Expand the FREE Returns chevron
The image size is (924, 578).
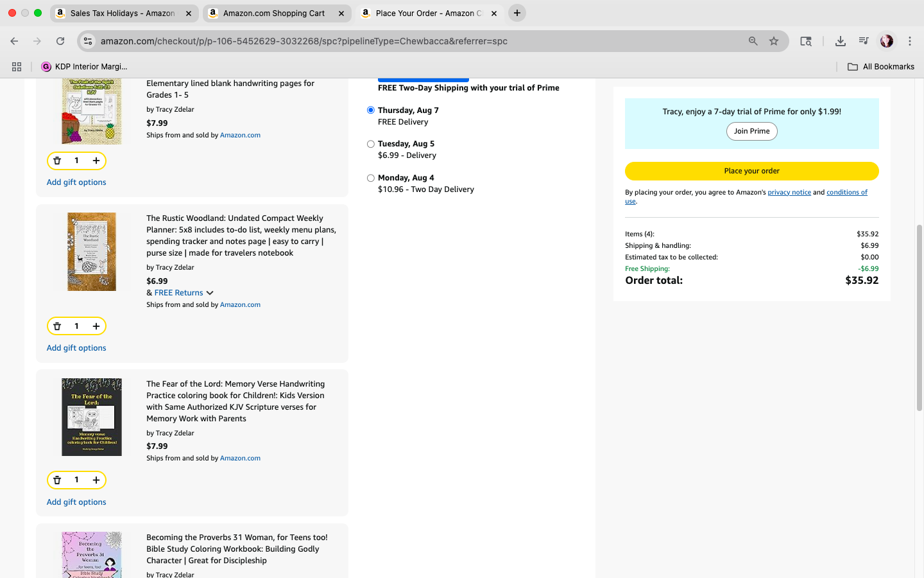[x=210, y=293]
